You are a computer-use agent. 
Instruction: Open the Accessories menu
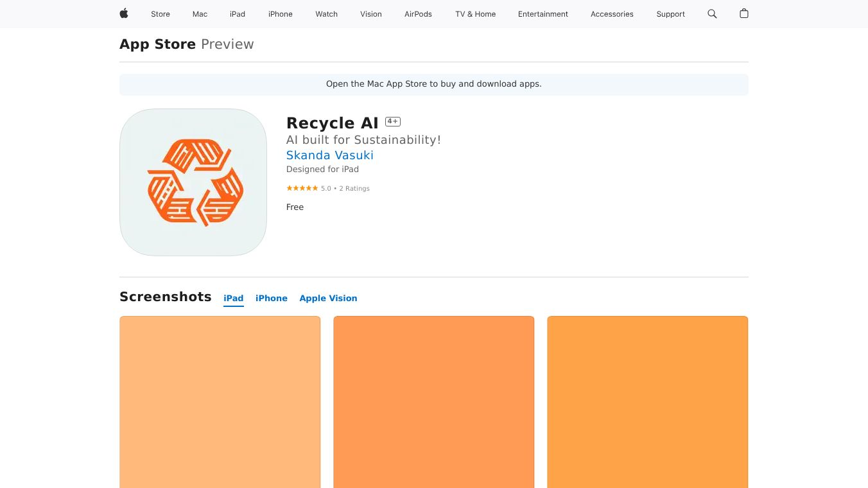(612, 14)
